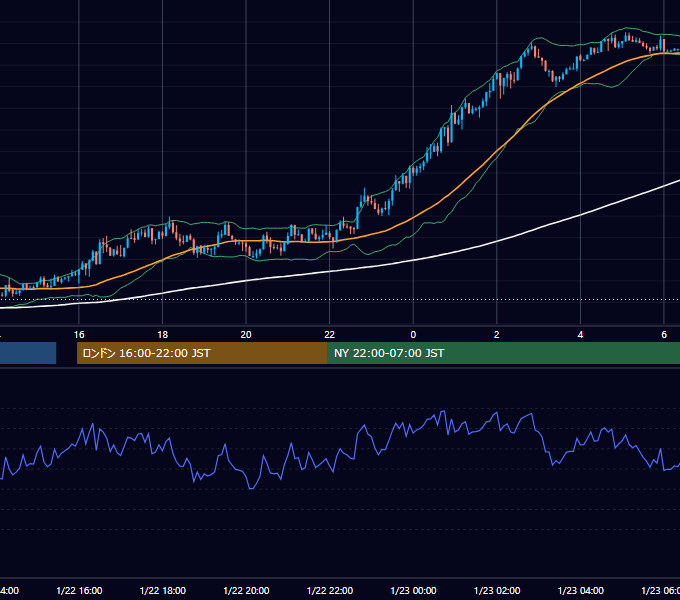
Task: Click the "1/22 18:00" date label on the bottom axis
Action: 163,591
